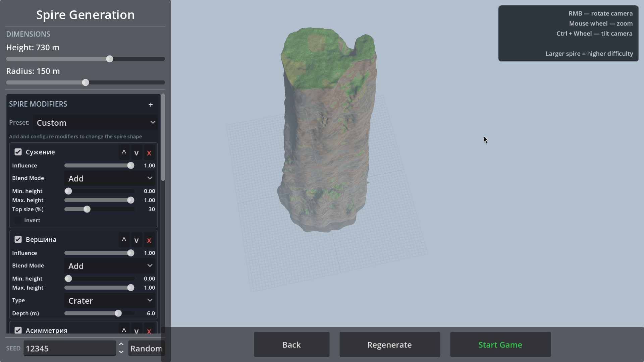Open the Preset Custom dropdown

[x=96, y=123]
